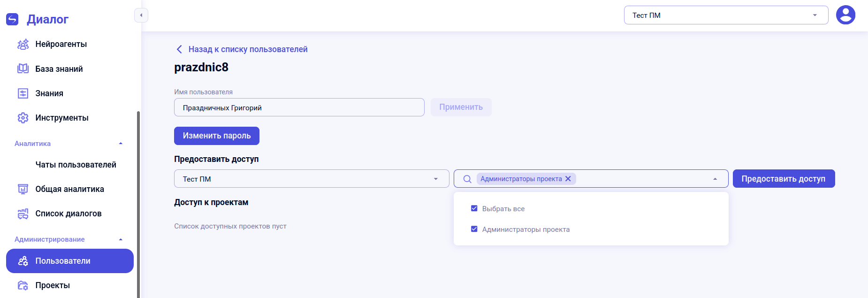The width and height of the screenshot is (868, 298).
Task: Click the База знаний book icon
Action: (x=23, y=69)
